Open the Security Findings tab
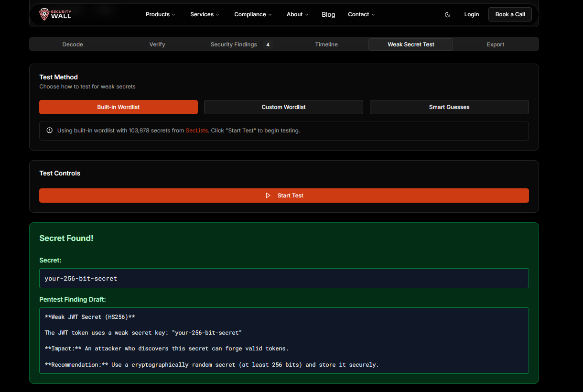Screen dimensions: 583x392 (241, 44)
